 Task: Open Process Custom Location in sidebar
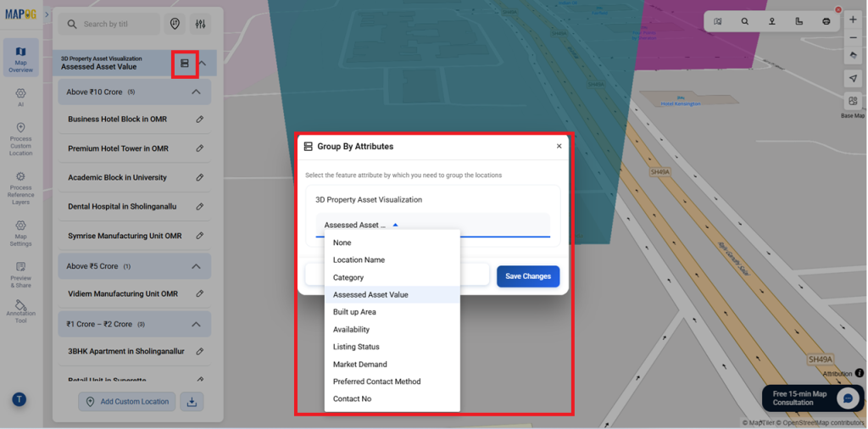pos(20,140)
